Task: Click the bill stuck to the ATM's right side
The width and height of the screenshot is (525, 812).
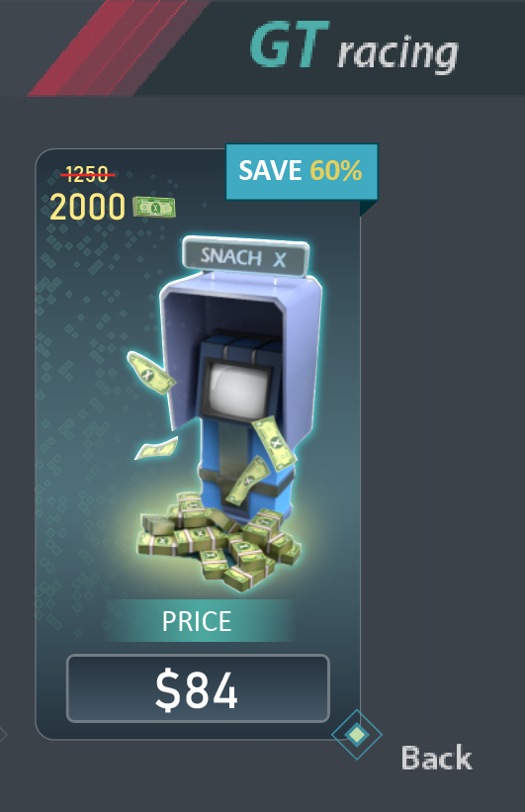Action: click(275, 441)
